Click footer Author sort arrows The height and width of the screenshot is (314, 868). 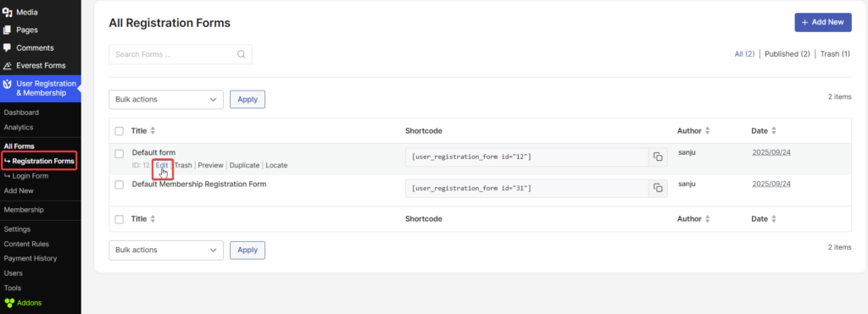coord(708,219)
